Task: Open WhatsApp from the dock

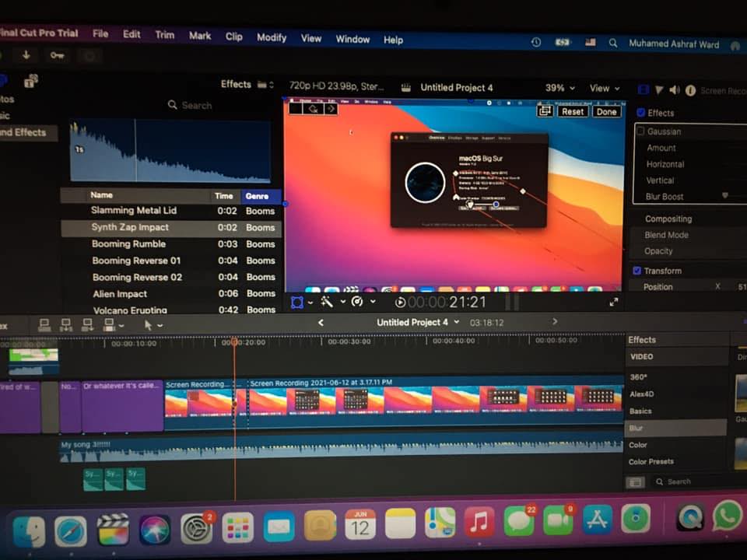Action: [727, 516]
